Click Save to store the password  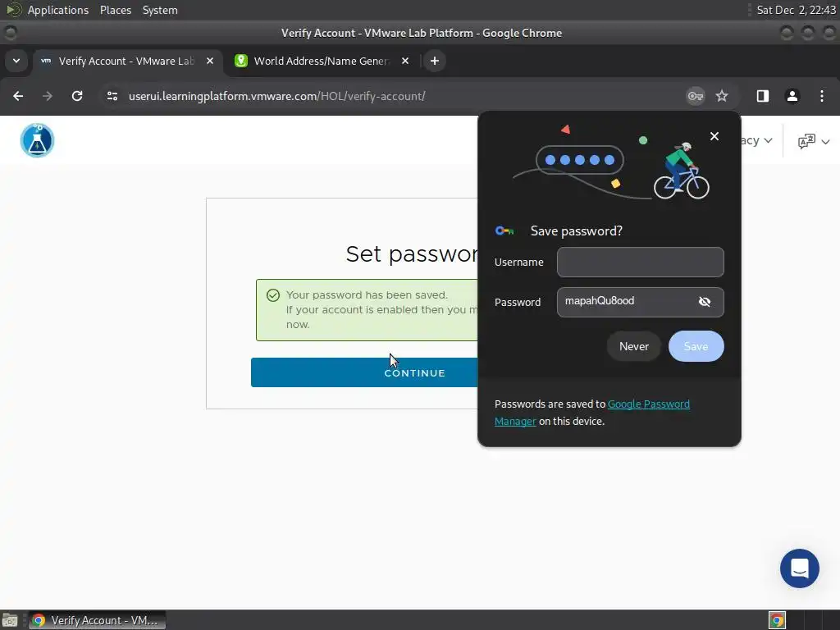696,346
